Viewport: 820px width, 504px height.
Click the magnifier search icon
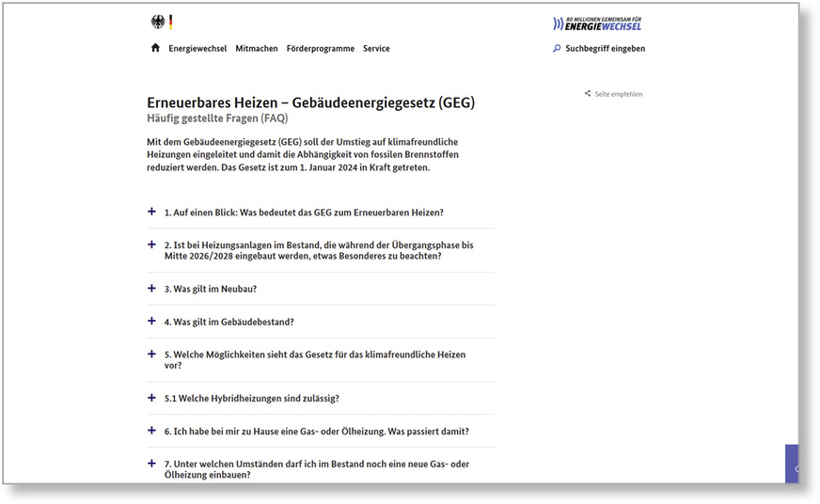(x=557, y=48)
